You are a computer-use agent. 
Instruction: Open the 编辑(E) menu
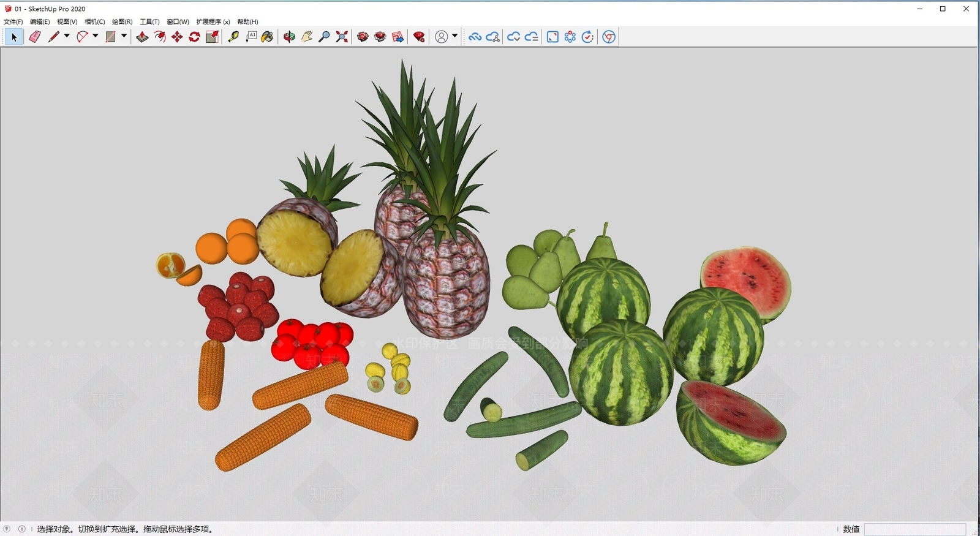coord(40,21)
